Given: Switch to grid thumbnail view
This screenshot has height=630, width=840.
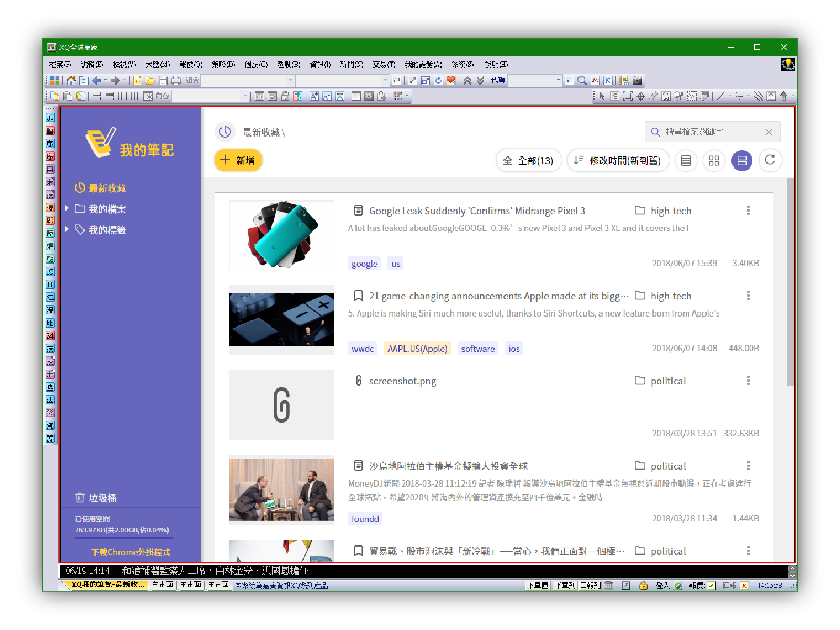Looking at the screenshot, I should pos(713,161).
